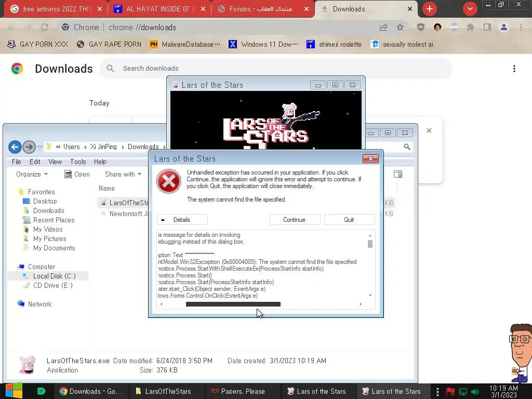Open the Explorer recent locations dropdown arrow
This screenshot has height=399, width=532.
tap(39, 147)
